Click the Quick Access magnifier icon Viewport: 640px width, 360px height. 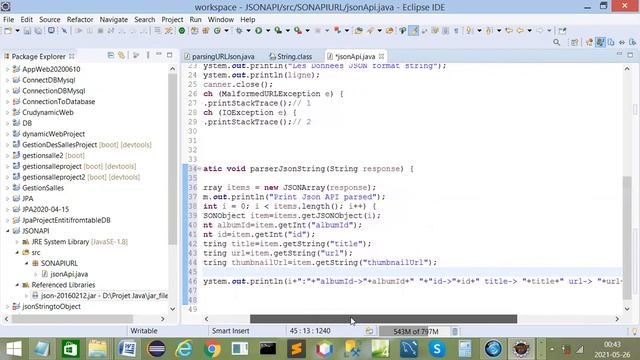coord(556,42)
